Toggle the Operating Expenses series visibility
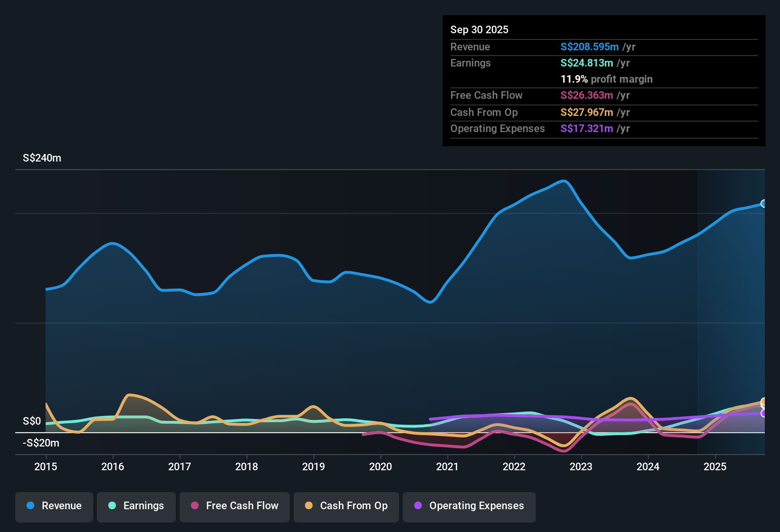The width and height of the screenshot is (780, 532). pos(469,506)
